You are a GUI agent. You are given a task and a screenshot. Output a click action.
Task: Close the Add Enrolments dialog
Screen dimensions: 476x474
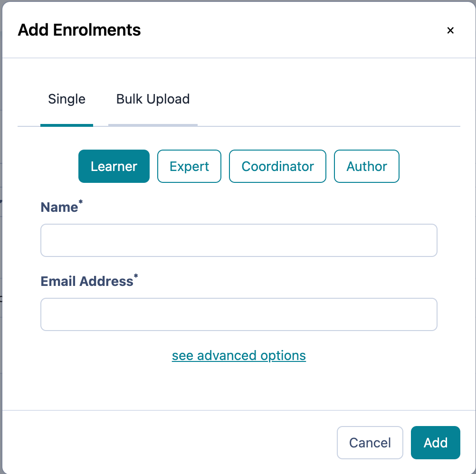[x=450, y=30]
